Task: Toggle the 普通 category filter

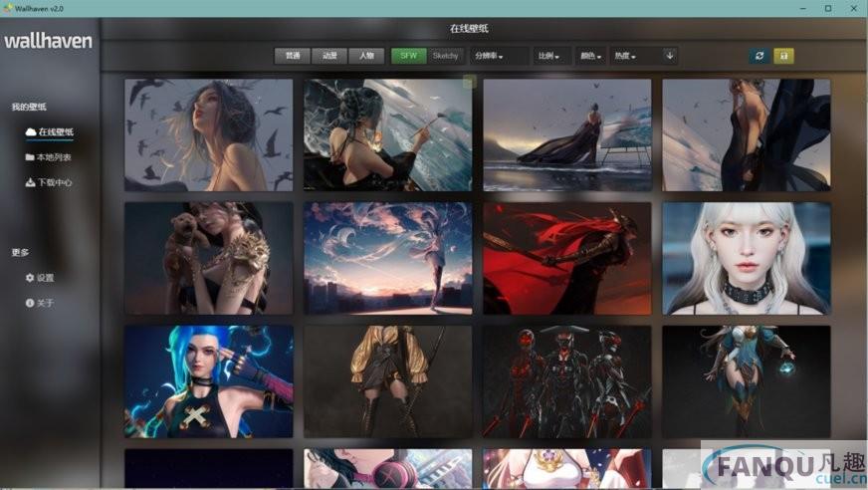Action: click(293, 56)
